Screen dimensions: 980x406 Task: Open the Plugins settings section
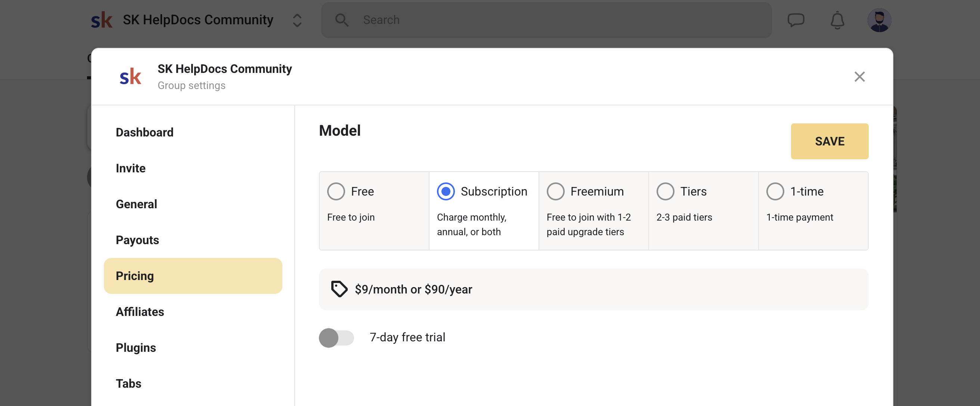[136, 347]
